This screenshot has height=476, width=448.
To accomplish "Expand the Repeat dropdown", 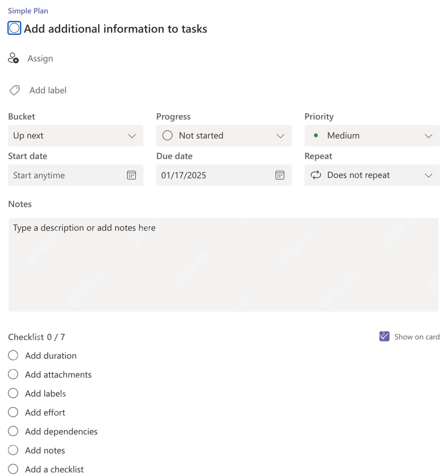I will (372, 175).
